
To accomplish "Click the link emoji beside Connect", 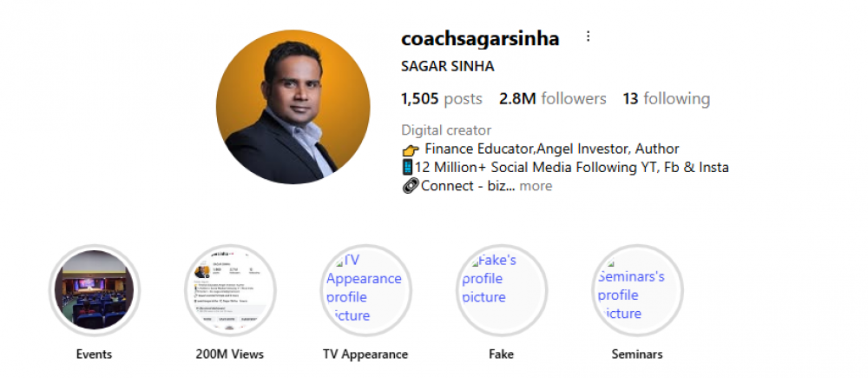I will (x=410, y=186).
